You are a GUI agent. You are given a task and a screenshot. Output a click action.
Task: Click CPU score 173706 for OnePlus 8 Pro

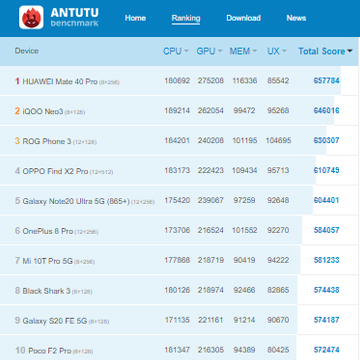(x=177, y=230)
